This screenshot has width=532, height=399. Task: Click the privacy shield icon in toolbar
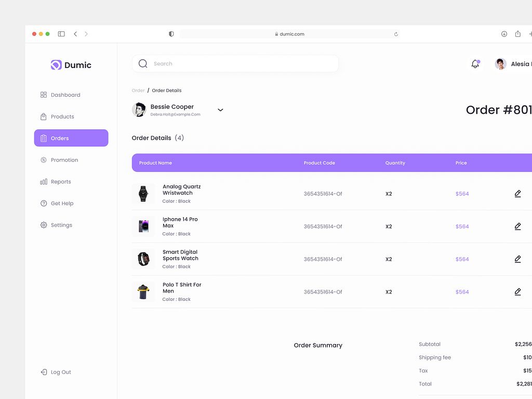point(171,34)
